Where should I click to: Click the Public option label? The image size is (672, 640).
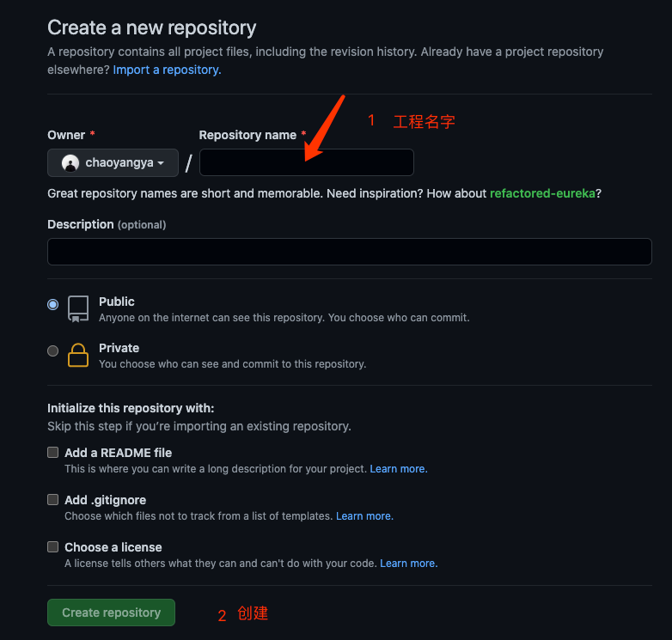117,302
